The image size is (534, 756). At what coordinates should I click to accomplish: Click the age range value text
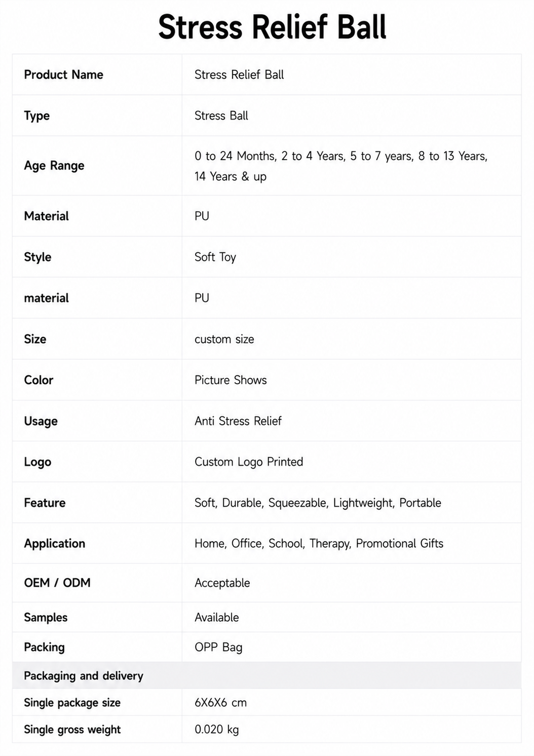pyautogui.click(x=341, y=166)
